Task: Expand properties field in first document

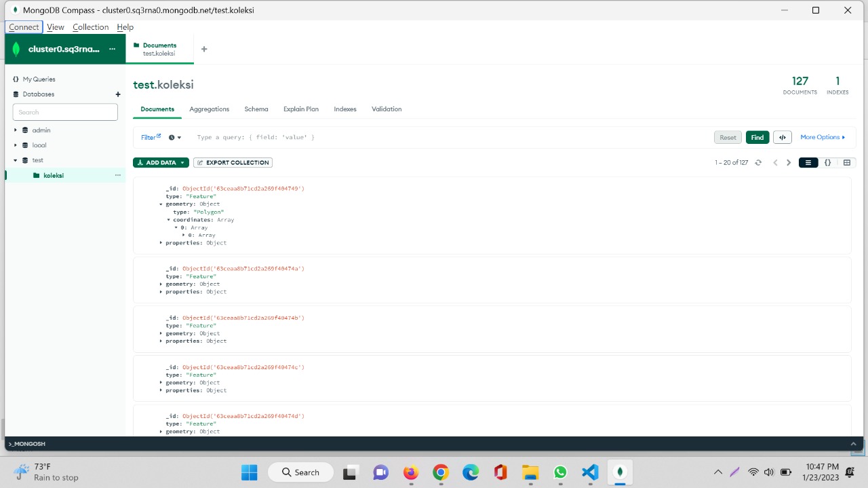Action: point(161,243)
